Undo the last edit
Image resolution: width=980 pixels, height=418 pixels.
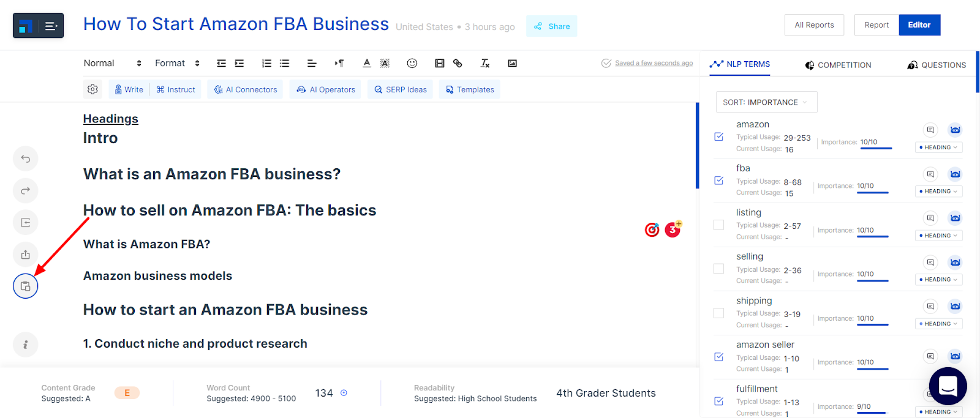tap(26, 159)
